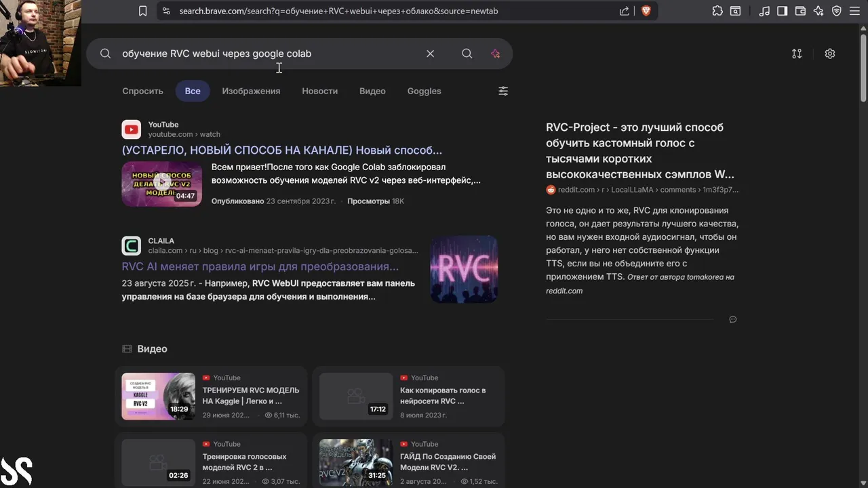Click the claila.com › ru › blog breadcrumb

[x=283, y=250]
